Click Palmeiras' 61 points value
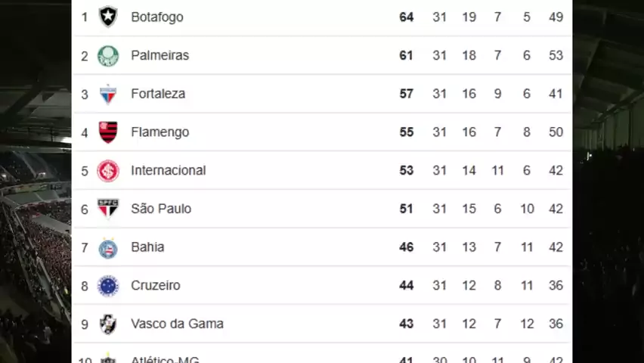Screen dimensions: 644x363 [x=407, y=55]
